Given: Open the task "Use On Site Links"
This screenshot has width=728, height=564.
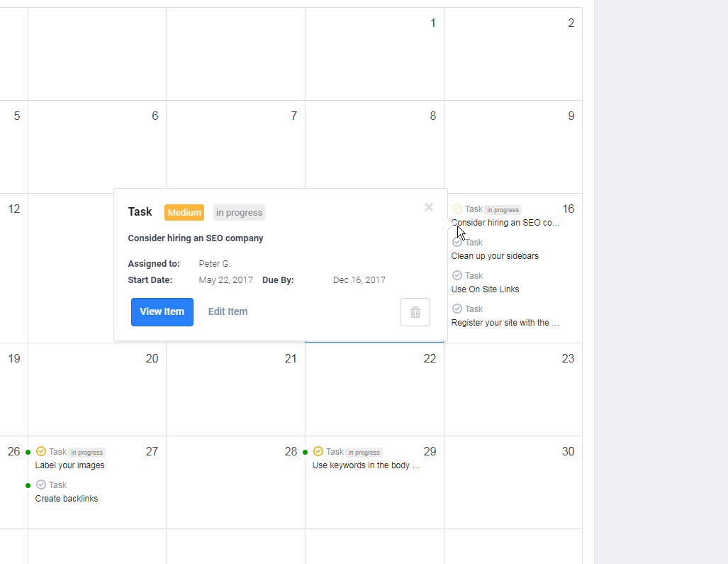Looking at the screenshot, I should tap(485, 289).
